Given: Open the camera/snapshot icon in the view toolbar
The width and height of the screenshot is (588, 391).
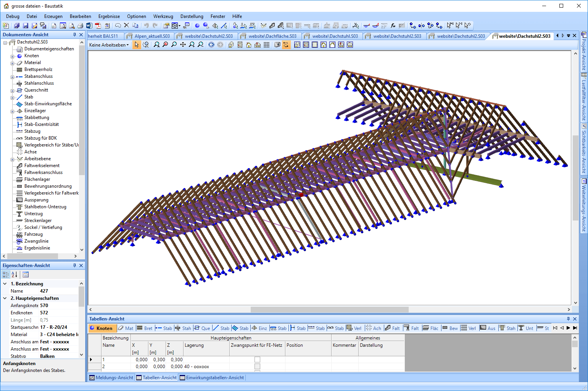Looking at the screenshot, I should 277,45.
